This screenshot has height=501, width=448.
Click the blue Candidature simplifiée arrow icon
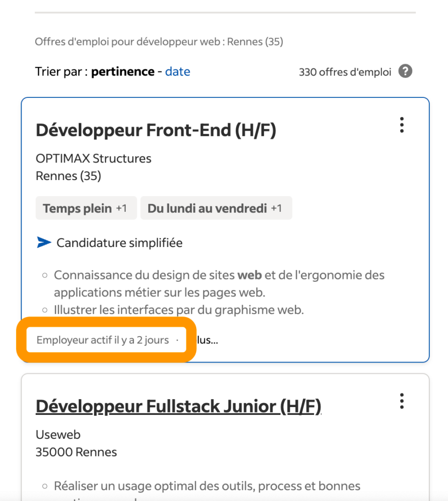point(44,243)
